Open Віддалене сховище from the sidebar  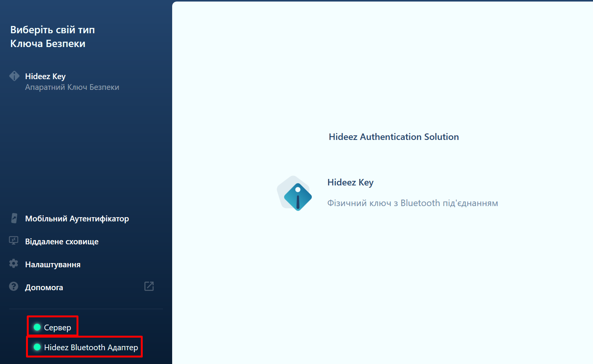[62, 242]
